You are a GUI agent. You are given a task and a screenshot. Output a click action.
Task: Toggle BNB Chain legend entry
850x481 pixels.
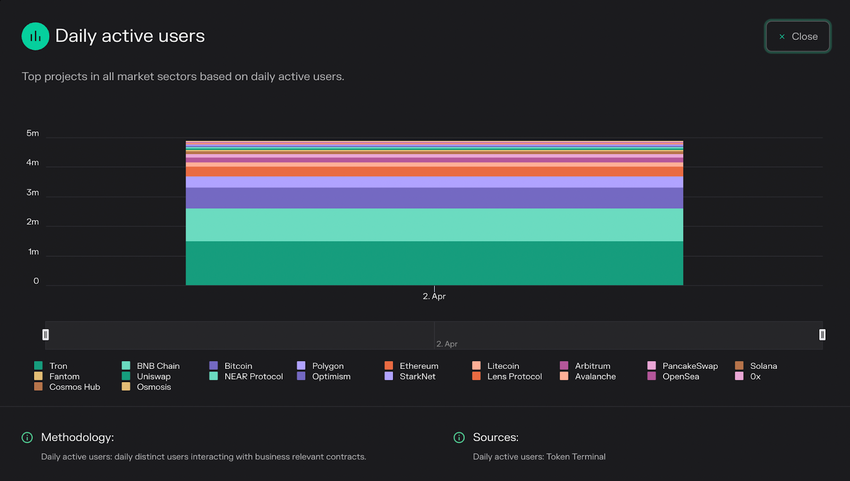point(157,366)
